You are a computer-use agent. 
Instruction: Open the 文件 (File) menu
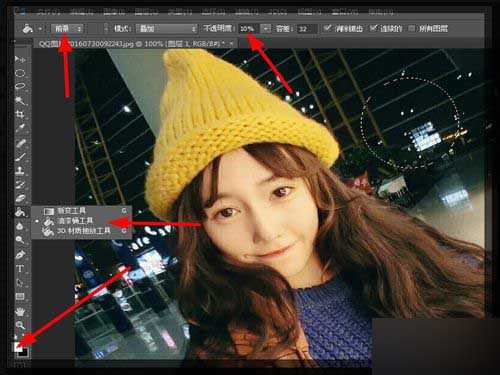(48, 12)
